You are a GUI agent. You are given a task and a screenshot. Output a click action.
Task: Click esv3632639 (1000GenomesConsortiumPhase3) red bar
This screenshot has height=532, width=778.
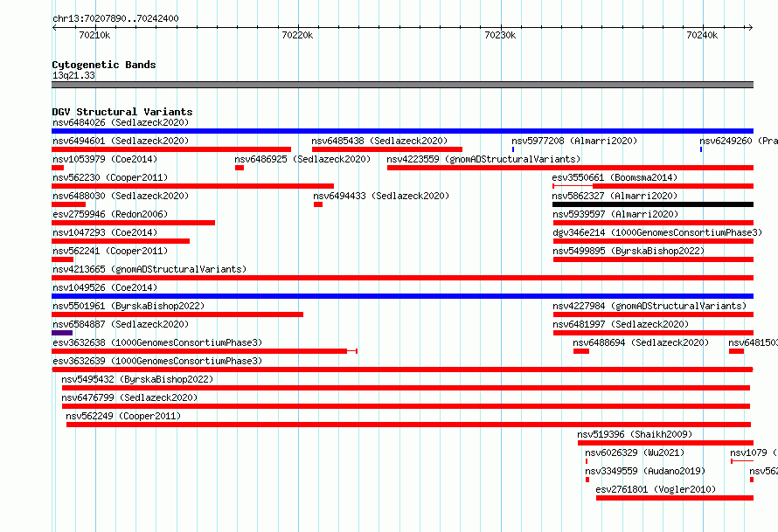tap(402, 370)
